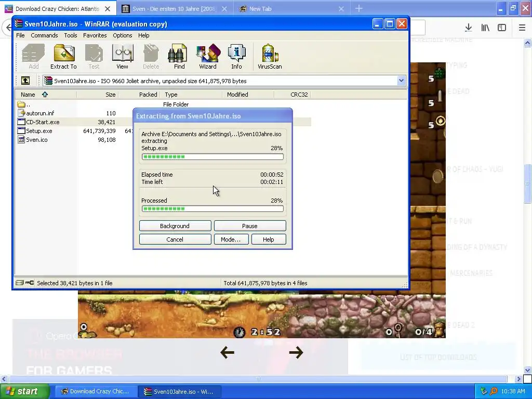Click the Help button in extraction dialog
The image size is (532, 399).
pos(269,240)
